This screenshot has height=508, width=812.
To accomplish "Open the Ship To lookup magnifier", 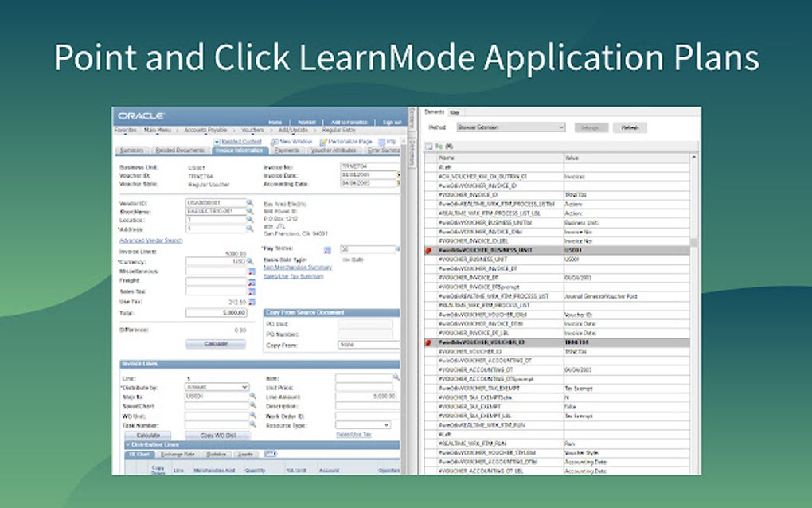I will tap(253, 397).
